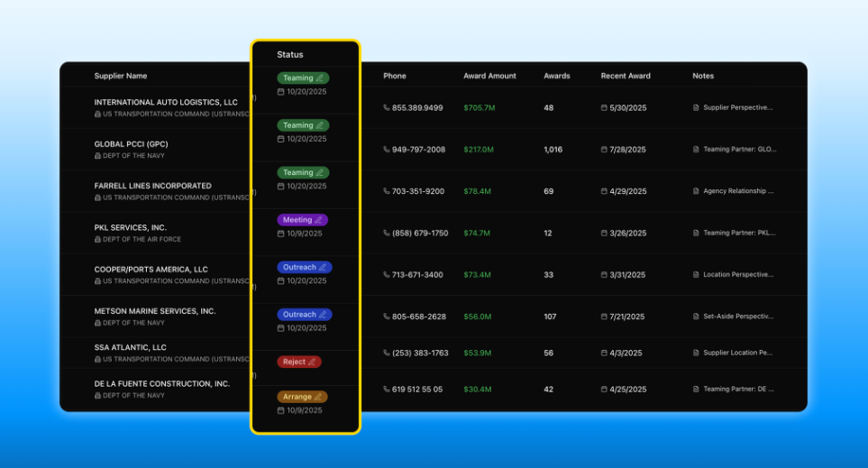Click the pencil icon on the Reject badge

[x=312, y=362]
